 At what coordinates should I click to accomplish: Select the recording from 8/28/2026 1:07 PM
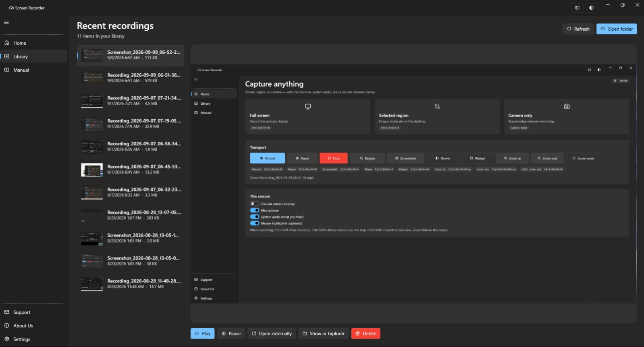pyautogui.click(x=131, y=216)
